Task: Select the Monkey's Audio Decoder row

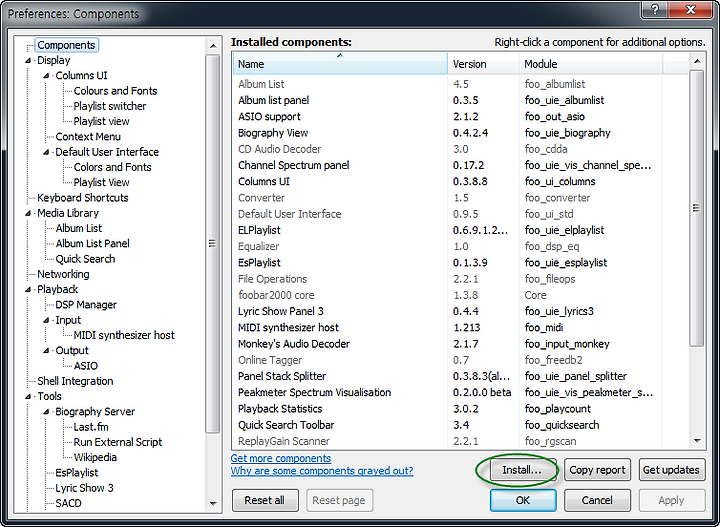Action: point(461,344)
